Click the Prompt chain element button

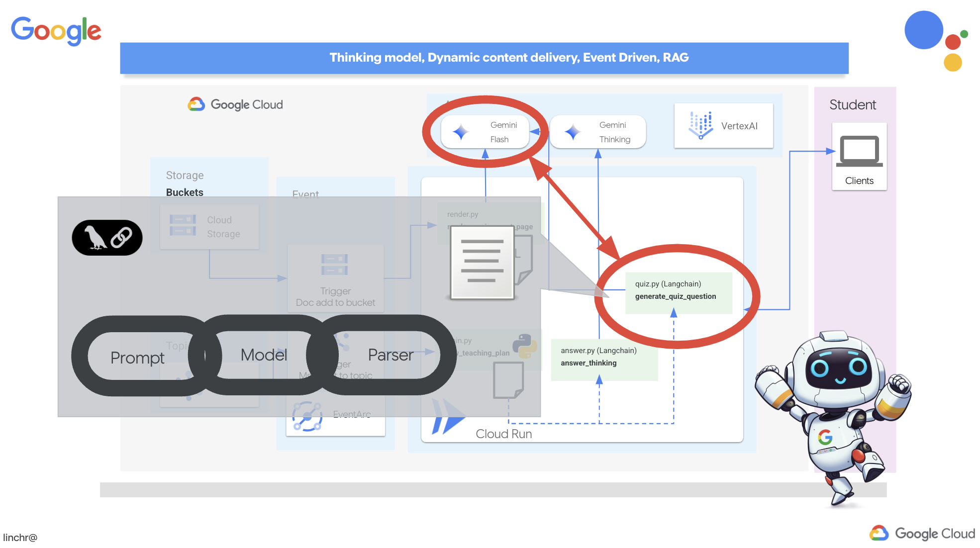(137, 356)
